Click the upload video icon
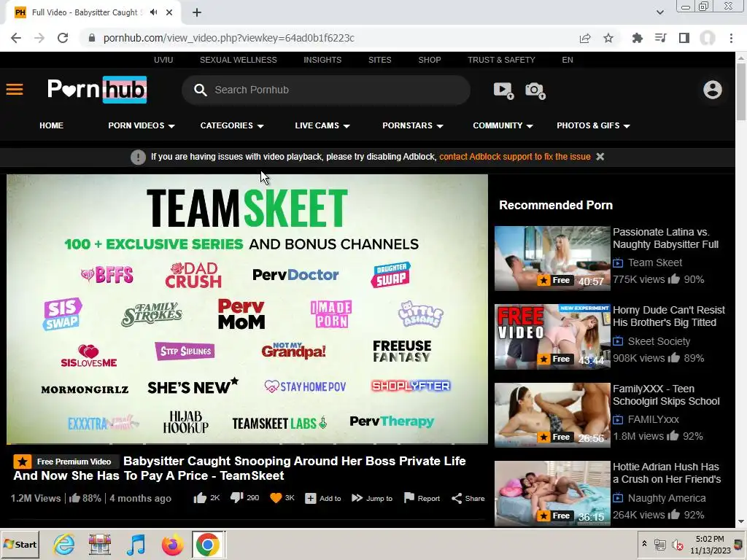747x560 pixels. 503,90
